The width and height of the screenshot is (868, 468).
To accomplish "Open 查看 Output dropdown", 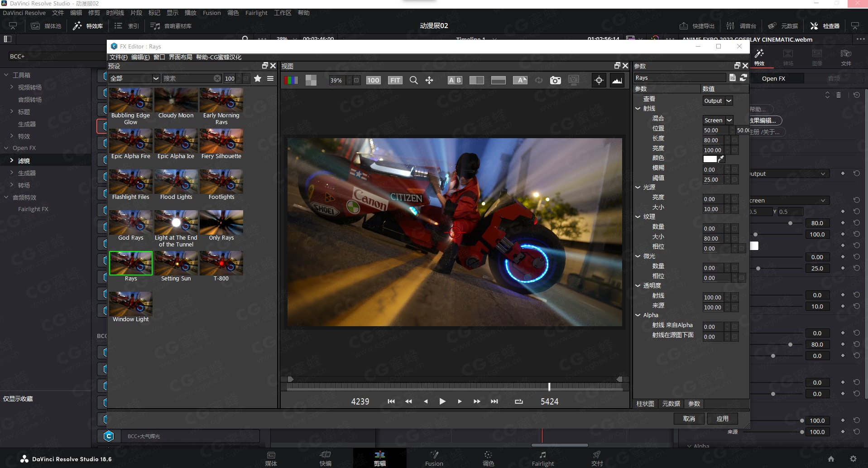I will coord(718,101).
